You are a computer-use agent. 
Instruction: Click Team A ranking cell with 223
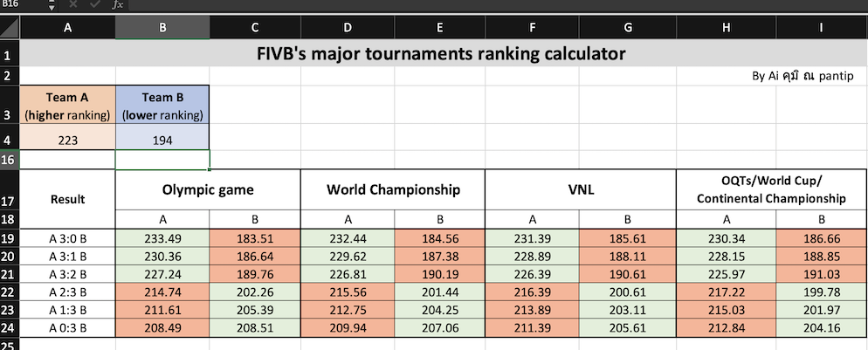[x=68, y=140]
